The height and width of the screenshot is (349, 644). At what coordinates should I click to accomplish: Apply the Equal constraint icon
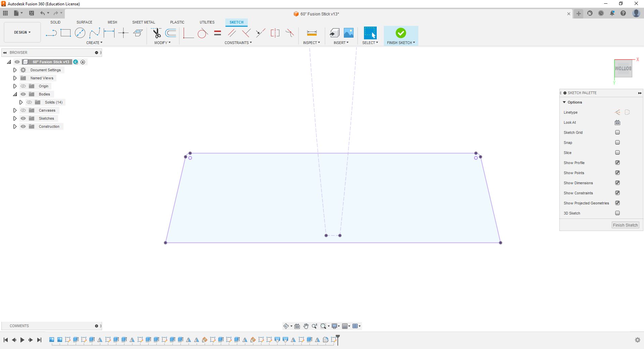pos(218,33)
